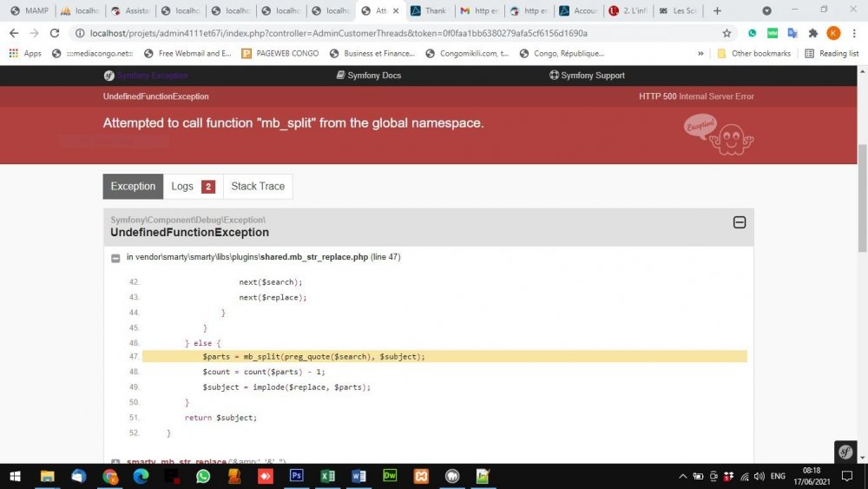Click the Symfony debug toolbar icon at bottom right

pyautogui.click(x=845, y=452)
